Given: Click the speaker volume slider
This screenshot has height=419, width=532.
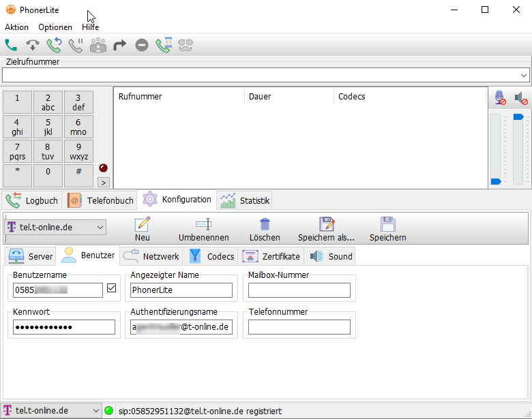Looking at the screenshot, I should click(518, 150).
